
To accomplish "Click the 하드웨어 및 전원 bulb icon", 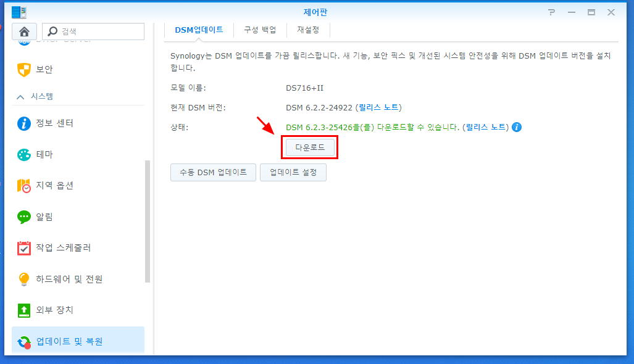I will click(24, 279).
